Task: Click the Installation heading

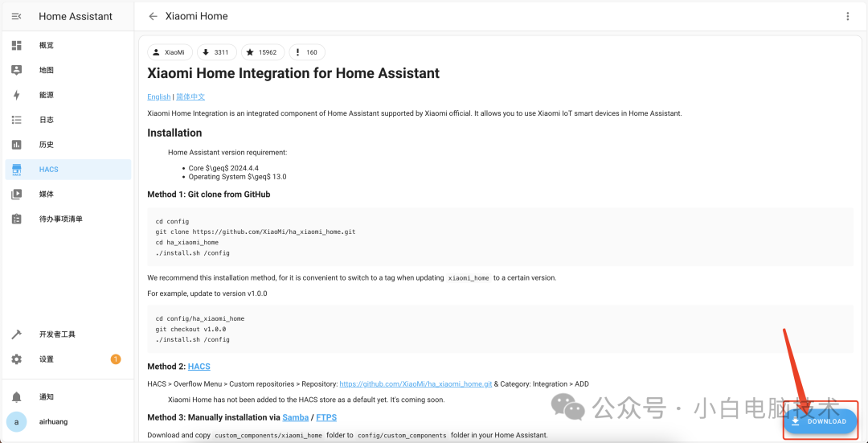Action: click(174, 133)
